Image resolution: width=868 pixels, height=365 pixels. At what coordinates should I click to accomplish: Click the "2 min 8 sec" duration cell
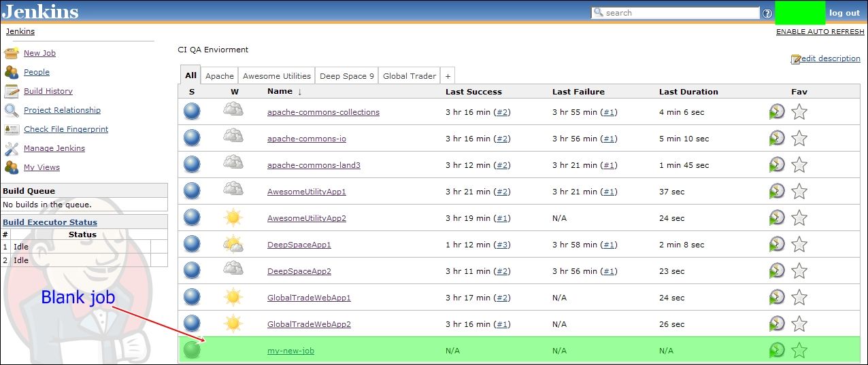[x=682, y=245]
